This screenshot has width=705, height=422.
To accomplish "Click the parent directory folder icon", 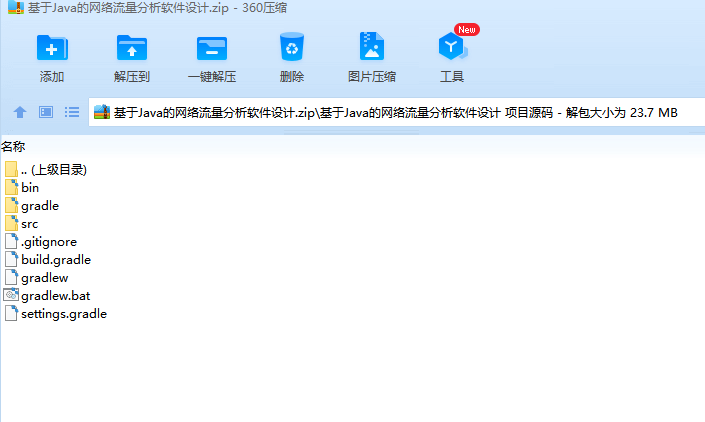I will pos(11,169).
